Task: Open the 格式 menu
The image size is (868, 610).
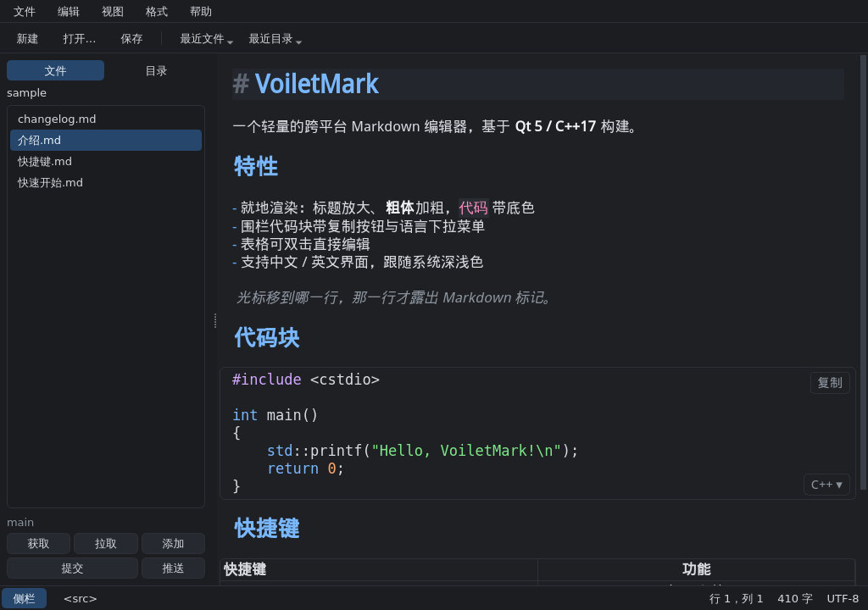Action: pyautogui.click(x=157, y=12)
